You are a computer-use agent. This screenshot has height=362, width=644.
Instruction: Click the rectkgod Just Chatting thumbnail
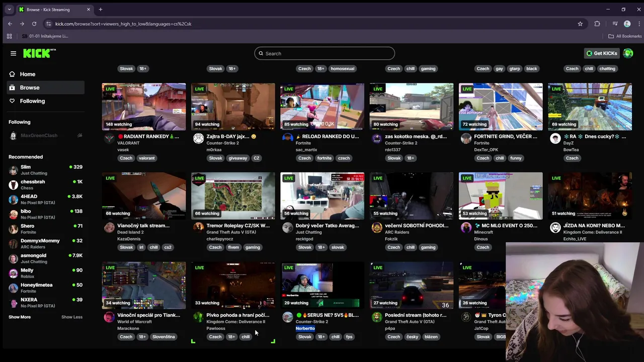tap(322, 196)
